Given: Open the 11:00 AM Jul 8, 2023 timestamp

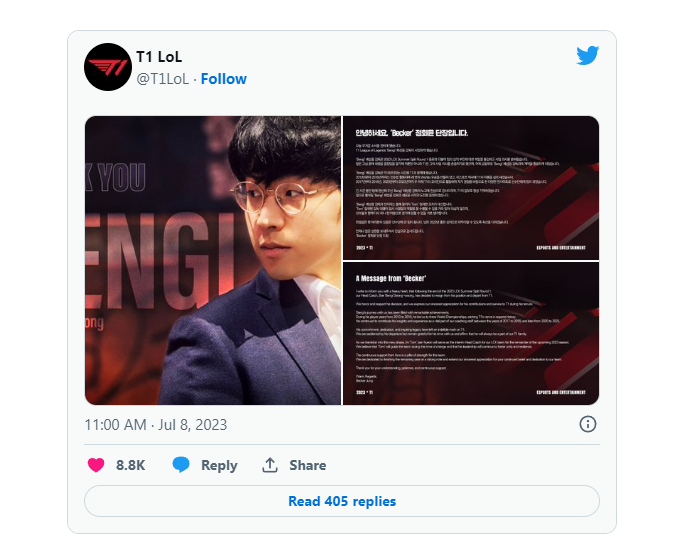Looking at the screenshot, I should point(156,425).
